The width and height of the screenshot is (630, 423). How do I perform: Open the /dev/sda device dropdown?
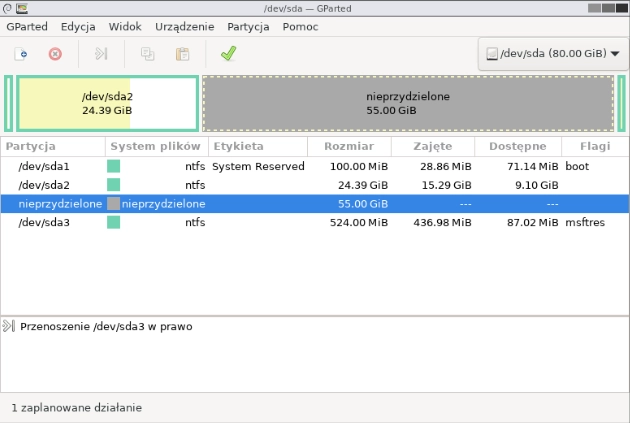(551, 54)
